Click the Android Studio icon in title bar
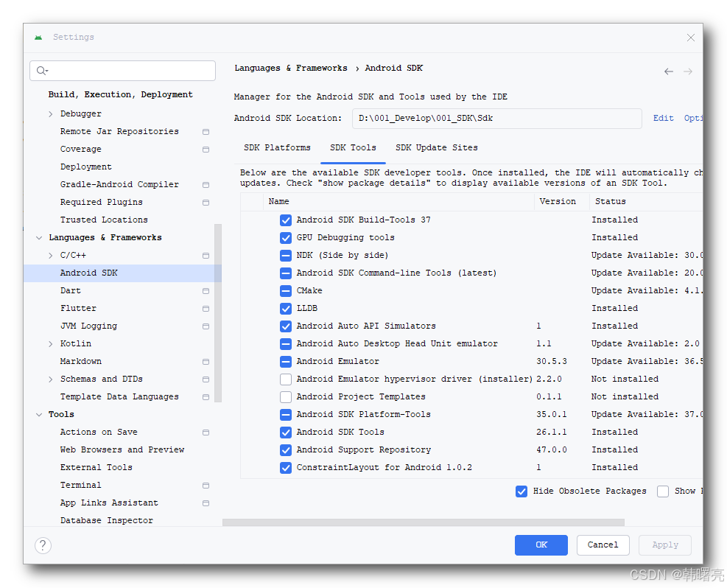This screenshot has height=588, width=727. point(38,37)
